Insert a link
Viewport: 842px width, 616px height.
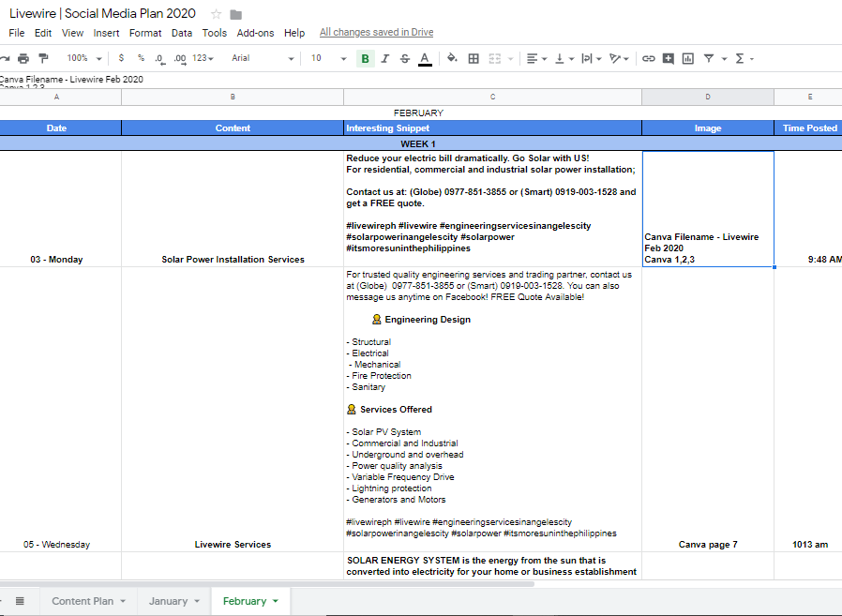click(648, 58)
